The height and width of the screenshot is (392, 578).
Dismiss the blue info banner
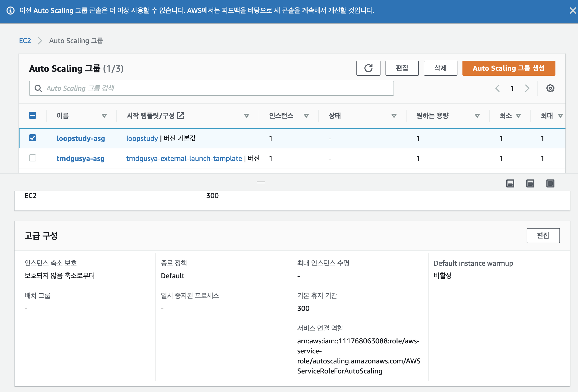(572, 11)
